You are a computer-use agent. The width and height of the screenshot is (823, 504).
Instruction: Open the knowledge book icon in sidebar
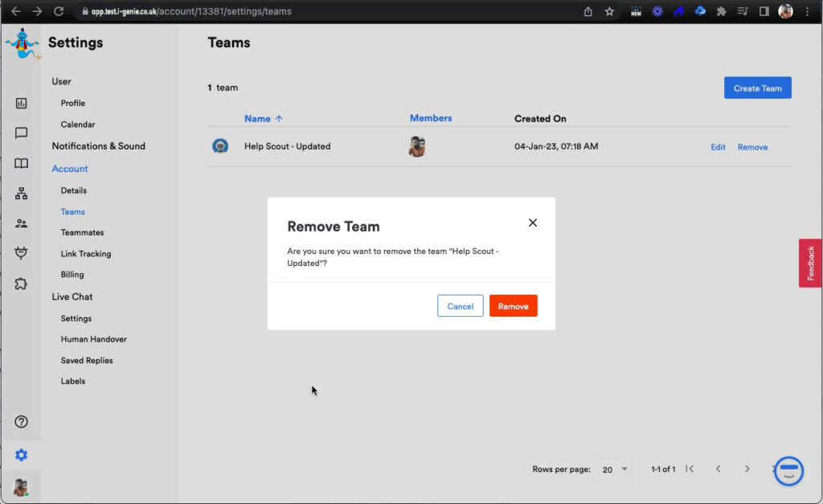(x=22, y=163)
